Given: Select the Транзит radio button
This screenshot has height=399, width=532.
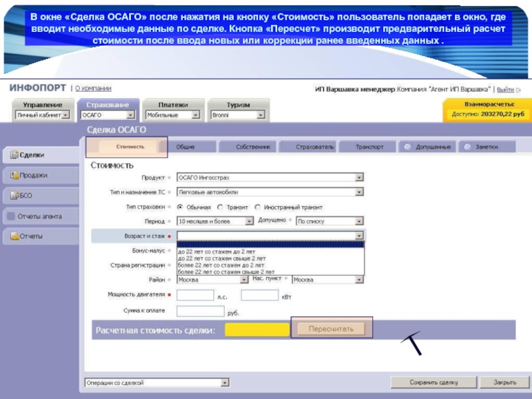Looking at the screenshot, I should [x=220, y=207].
